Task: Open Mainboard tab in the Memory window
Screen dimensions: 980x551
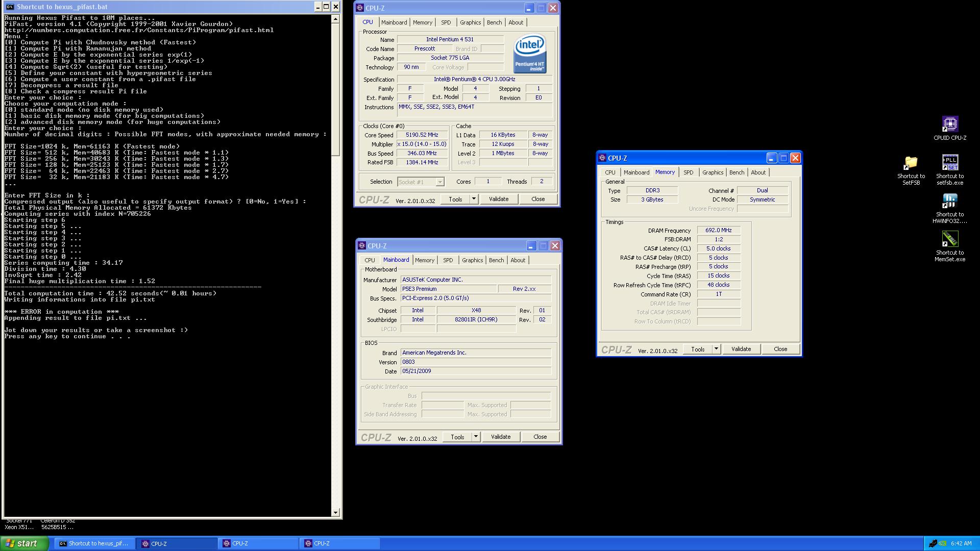Action: coord(636,172)
